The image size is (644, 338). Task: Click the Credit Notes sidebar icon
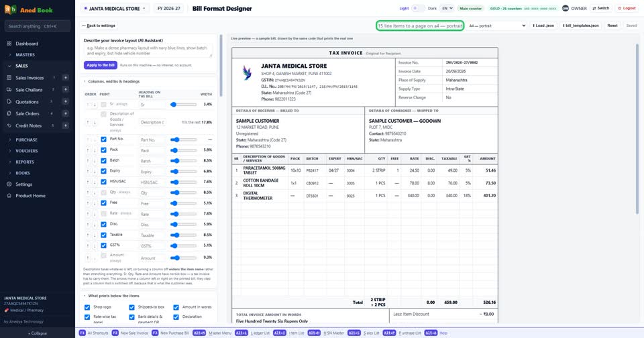[9, 125]
